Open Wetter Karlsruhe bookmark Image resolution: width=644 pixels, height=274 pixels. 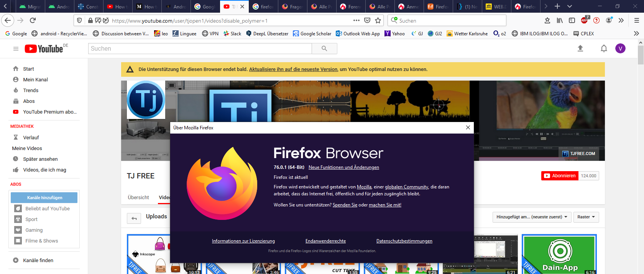click(x=467, y=33)
